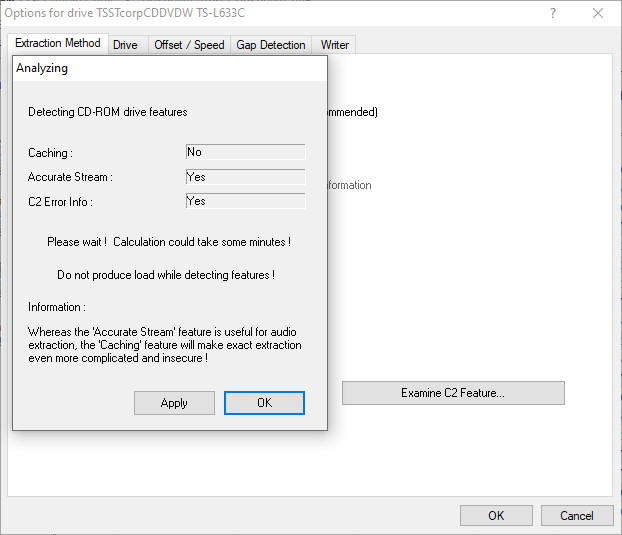Confirm drive options with the bottom OK button

coord(496,515)
